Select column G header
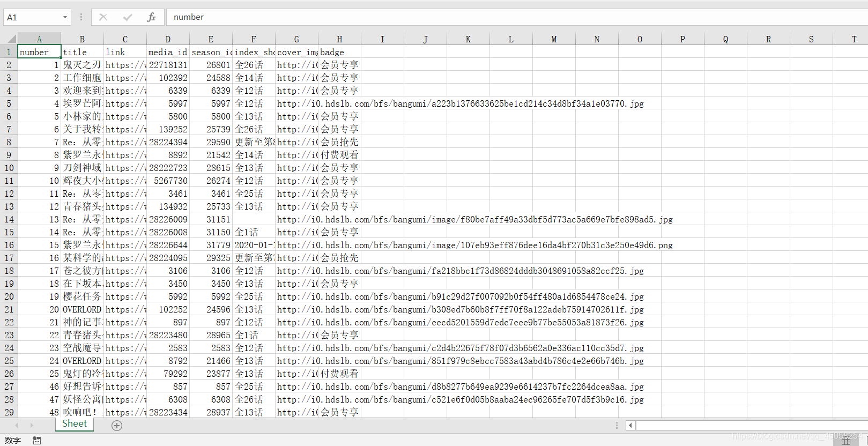Image resolution: width=868 pixels, height=446 pixels. point(296,39)
